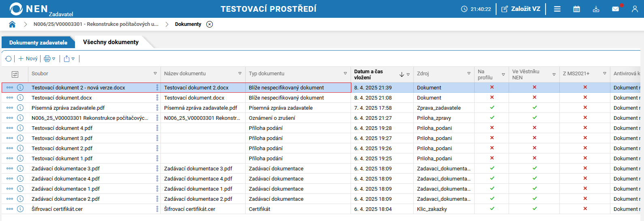Open filter dropdown for Soubor column
Screen dimensions: 644x221
pyautogui.click(x=155, y=74)
